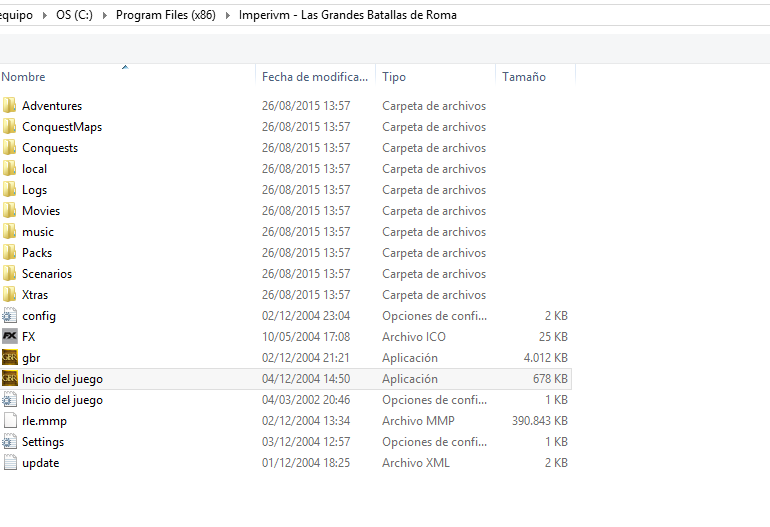Screen dimensions: 770x527
Task: Click the Archivo ICO type cell
Action: click(x=414, y=336)
